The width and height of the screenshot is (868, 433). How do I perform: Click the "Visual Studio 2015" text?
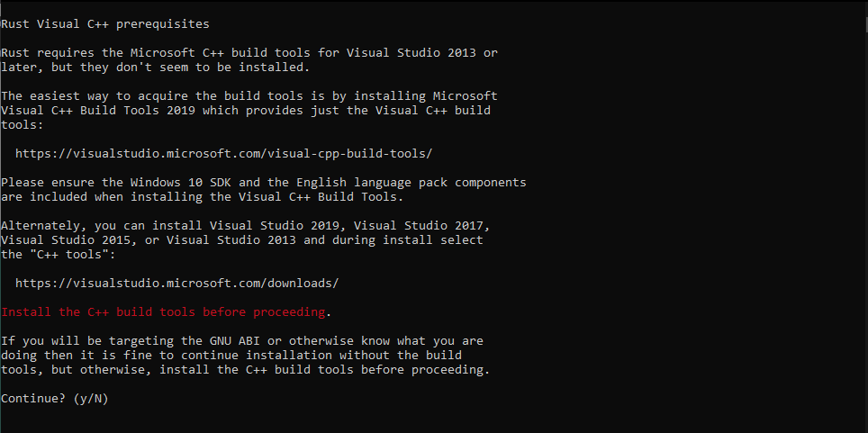[65, 240]
